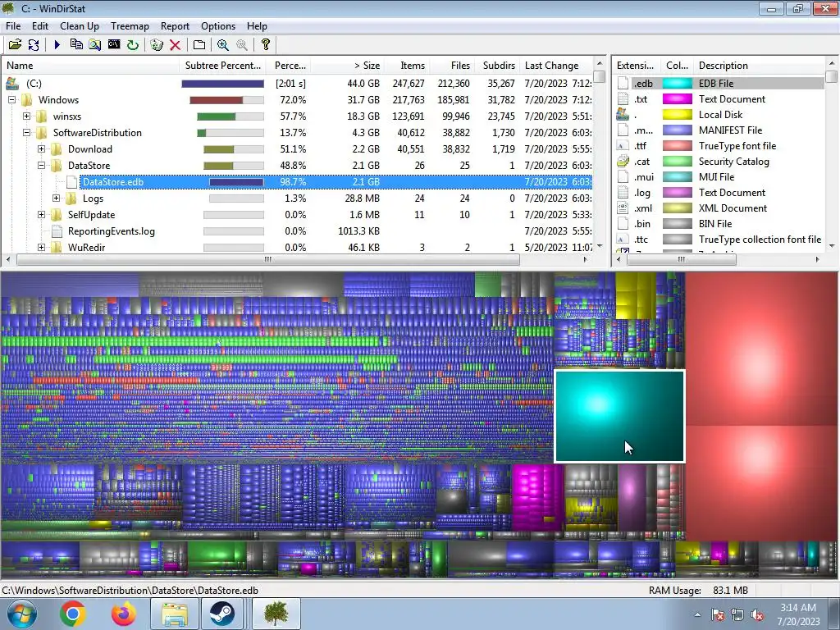This screenshot has height=630, width=840.
Task: Click the large red treemap block
Action: [762, 348]
